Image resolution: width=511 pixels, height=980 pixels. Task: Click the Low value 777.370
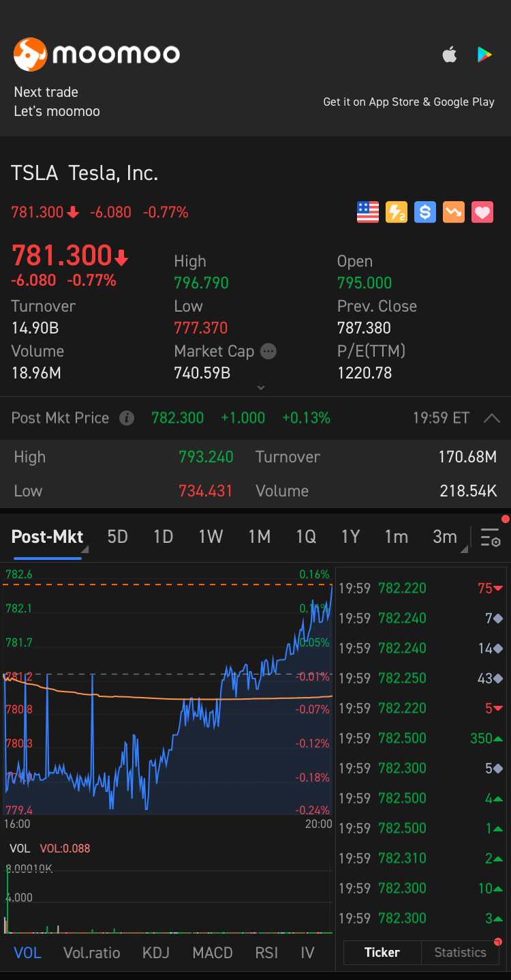tap(201, 328)
